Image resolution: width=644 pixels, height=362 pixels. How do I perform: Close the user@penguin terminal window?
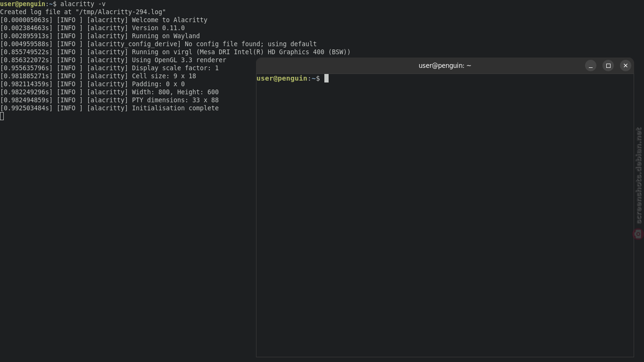point(626,66)
